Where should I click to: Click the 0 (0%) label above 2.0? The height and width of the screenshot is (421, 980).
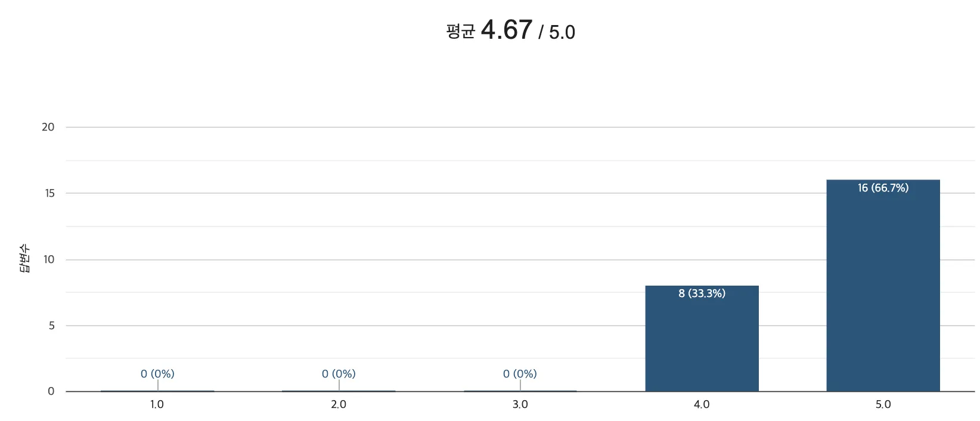point(339,374)
